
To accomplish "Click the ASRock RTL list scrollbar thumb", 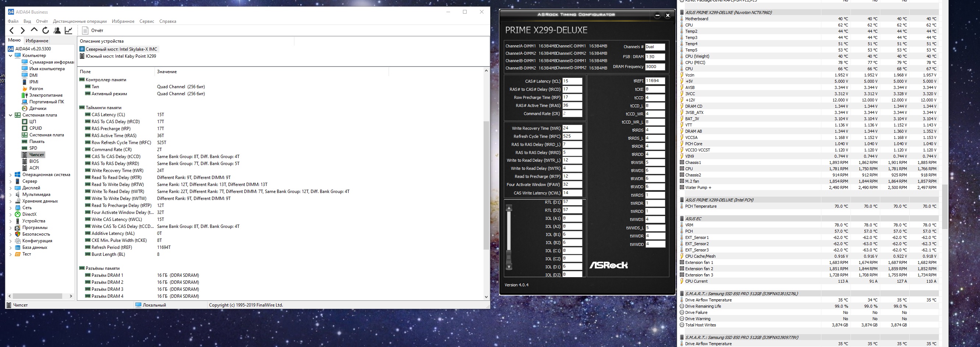I will coord(509,257).
